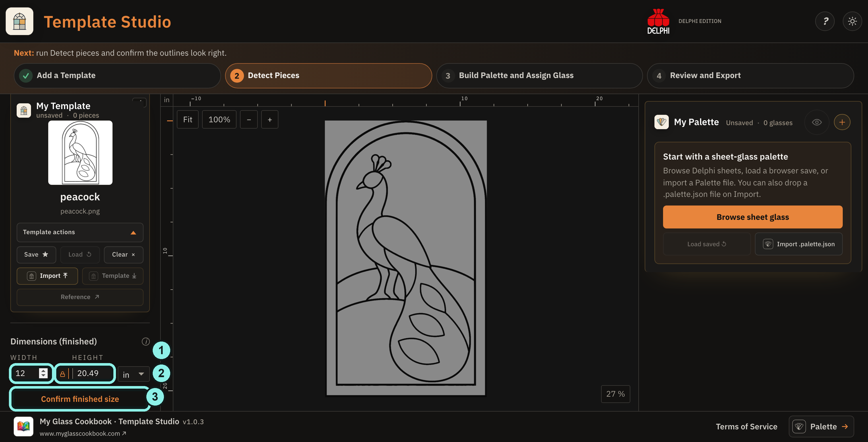868x442 pixels.
Task: Zoom out with the minus button
Action: point(249,120)
